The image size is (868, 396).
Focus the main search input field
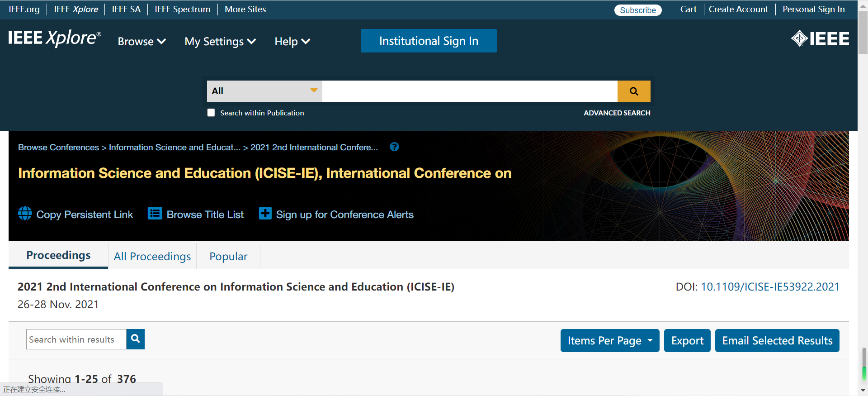470,91
